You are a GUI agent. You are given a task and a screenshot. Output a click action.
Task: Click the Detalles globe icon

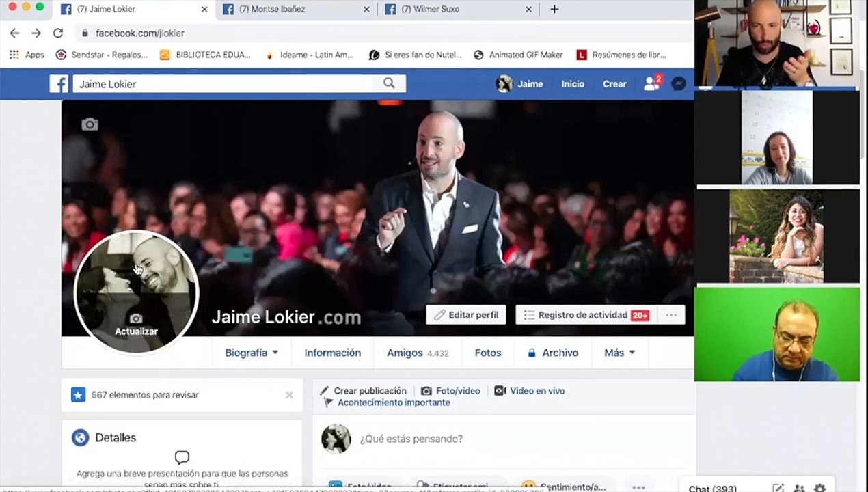tap(80, 438)
